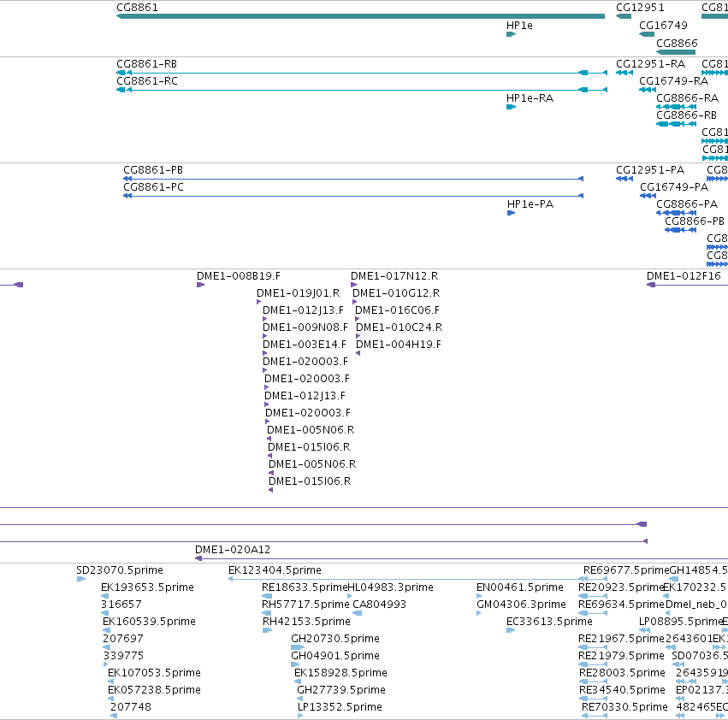Select transcript HP1e-RA
The image size is (728, 720).
tap(530, 98)
